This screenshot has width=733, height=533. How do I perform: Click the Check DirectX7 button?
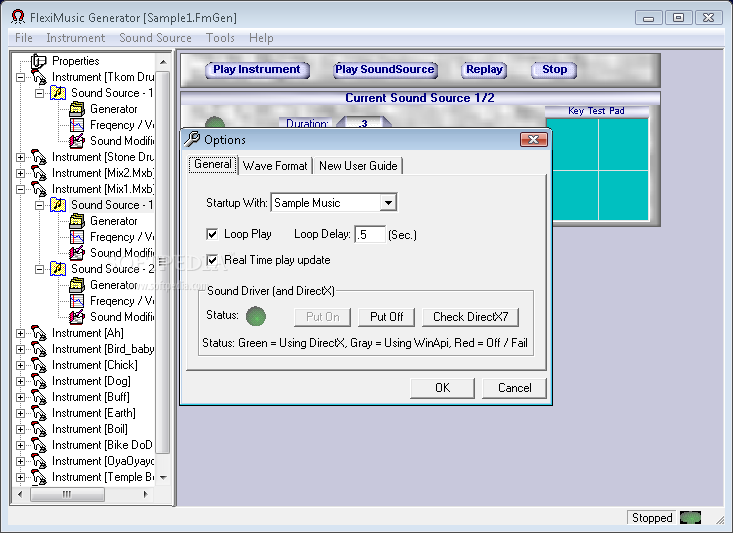click(470, 317)
